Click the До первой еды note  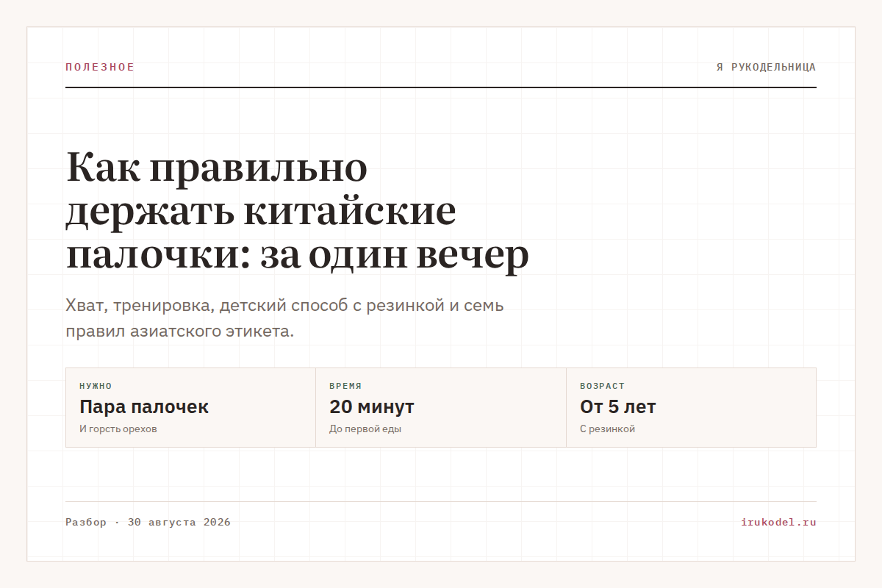[365, 429]
